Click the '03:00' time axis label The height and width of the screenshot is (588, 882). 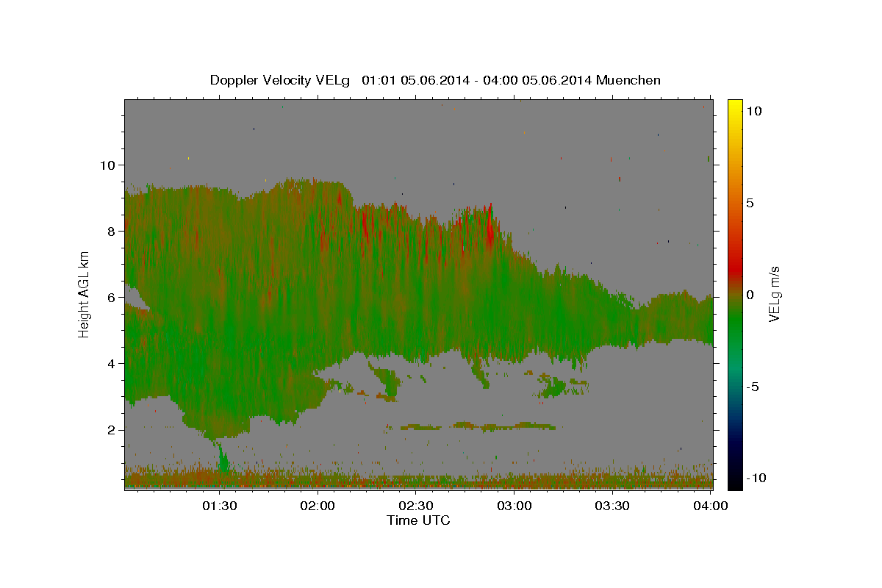tap(514, 506)
